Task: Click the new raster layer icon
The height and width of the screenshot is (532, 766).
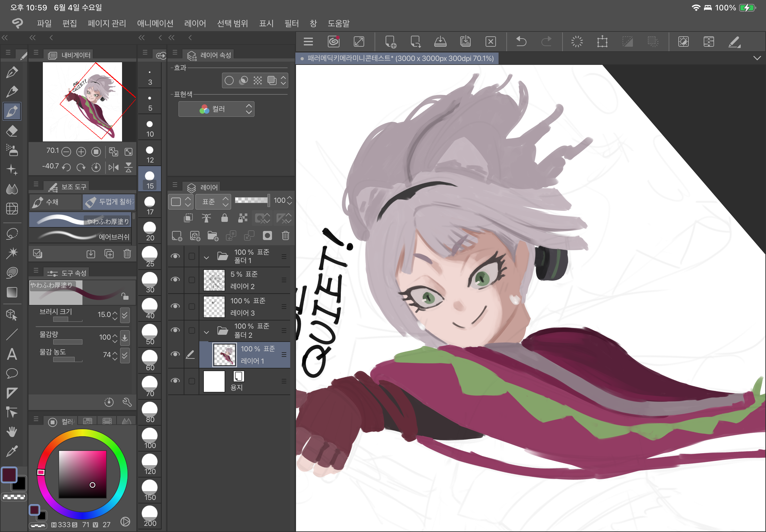Action: [x=177, y=236]
